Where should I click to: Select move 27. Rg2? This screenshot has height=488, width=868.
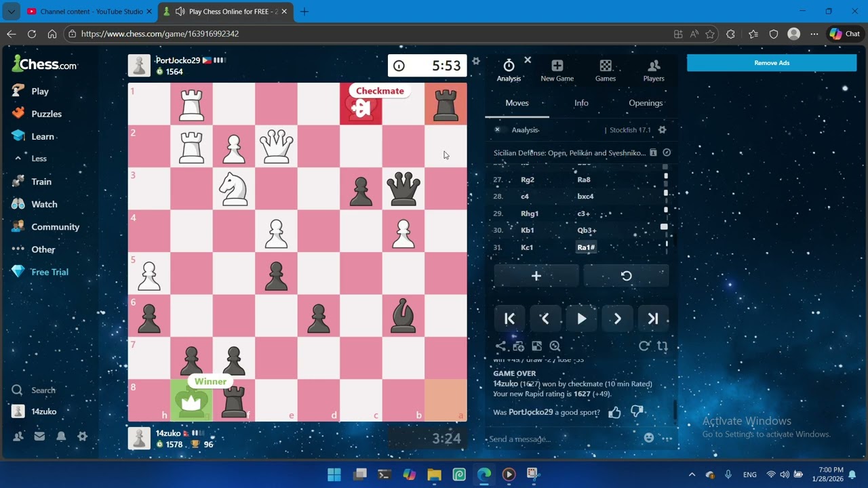click(x=527, y=180)
